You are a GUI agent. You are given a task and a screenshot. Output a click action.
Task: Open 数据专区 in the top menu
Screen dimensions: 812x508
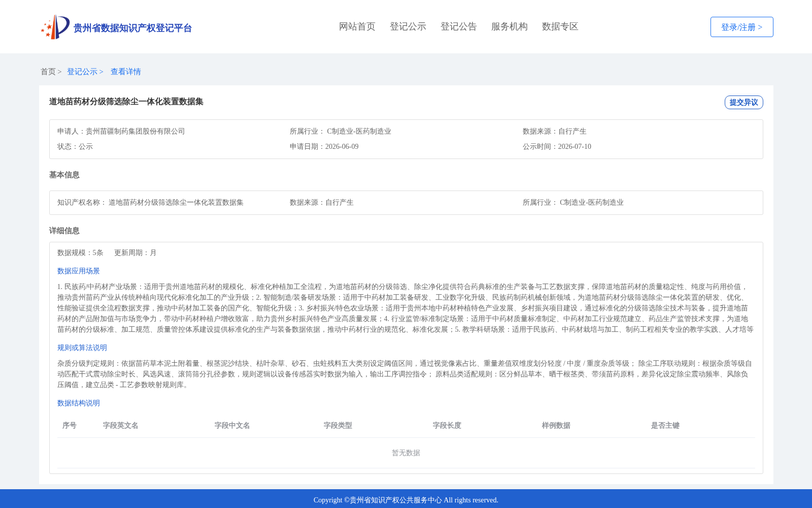(560, 26)
